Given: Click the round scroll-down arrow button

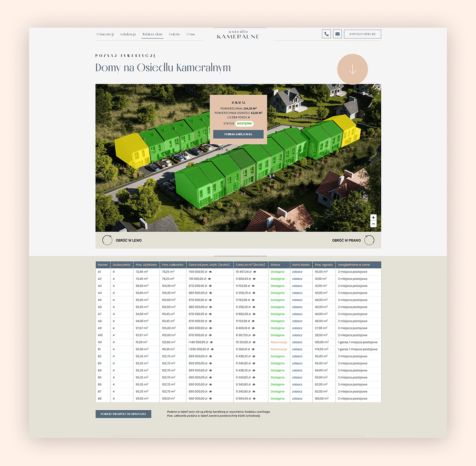Looking at the screenshot, I should (x=352, y=70).
